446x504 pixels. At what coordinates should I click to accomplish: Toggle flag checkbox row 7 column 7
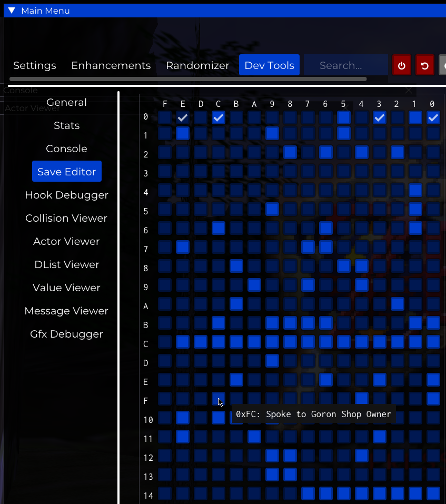click(x=308, y=247)
